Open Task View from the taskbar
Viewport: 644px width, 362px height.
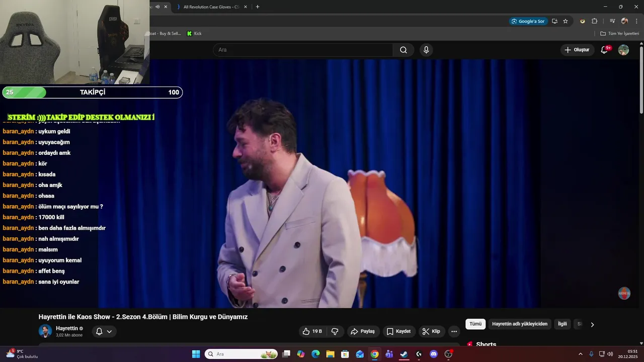(286, 354)
